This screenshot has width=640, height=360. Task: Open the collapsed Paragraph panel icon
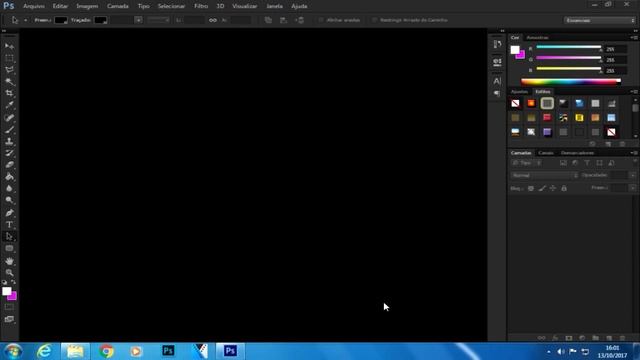[x=497, y=93]
